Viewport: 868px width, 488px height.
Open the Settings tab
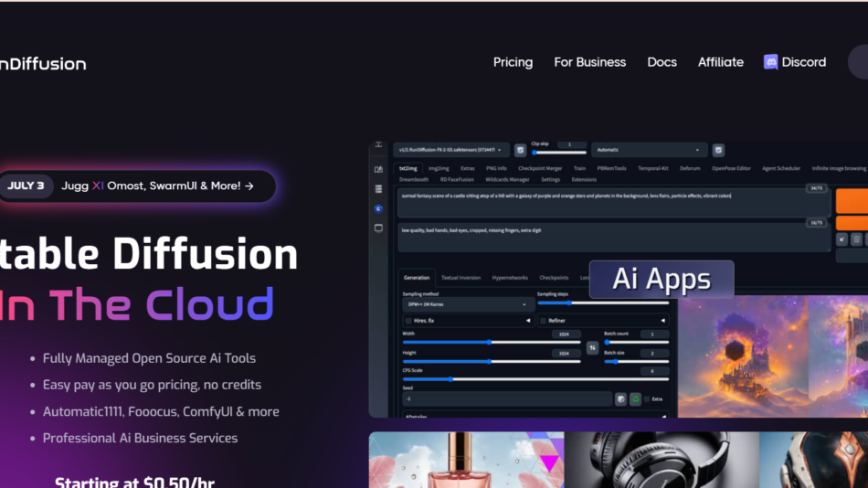(x=550, y=179)
